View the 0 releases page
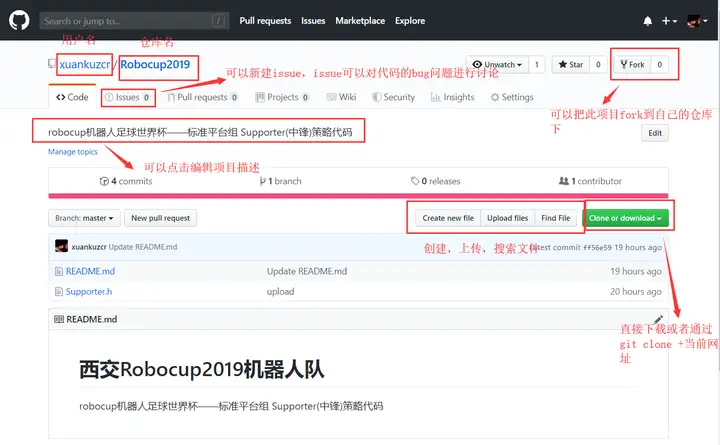The width and height of the screenshot is (720, 445). pyautogui.click(x=435, y=181)
